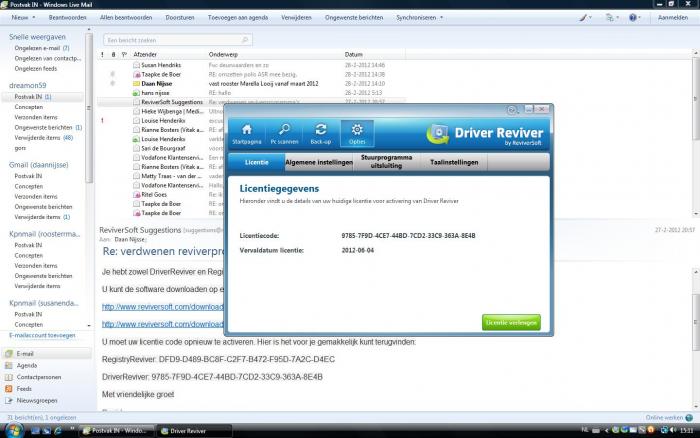Select the Susan Hendriks message
Image resolution: width=700 pixels, height=438 pixels.
point(252,65)
